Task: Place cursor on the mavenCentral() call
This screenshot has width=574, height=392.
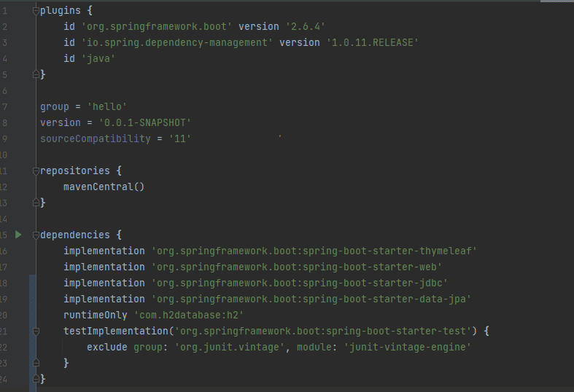Action: [x=104, y=187]
